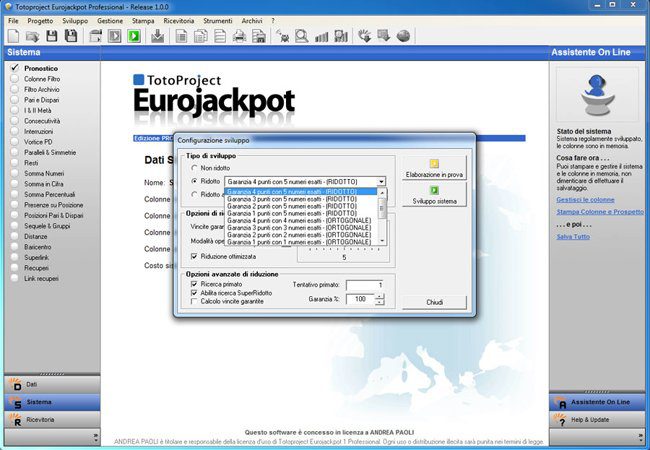Open Stampa Colonne e Prospetto link
Image resolution: width=650 pixels, height=450 pixels.
click(x=600, y=212)
